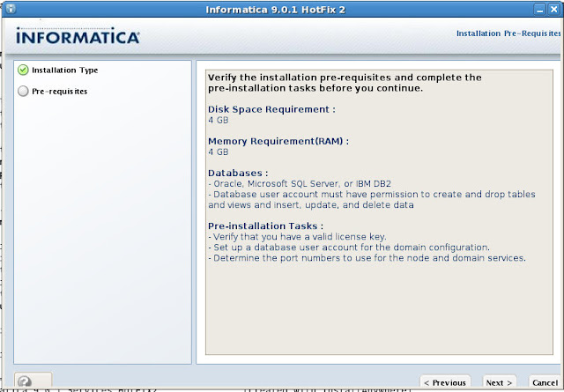Click the Disk Space Requirement heading
This screenshot has height=392, width=564.
(271, 109)
